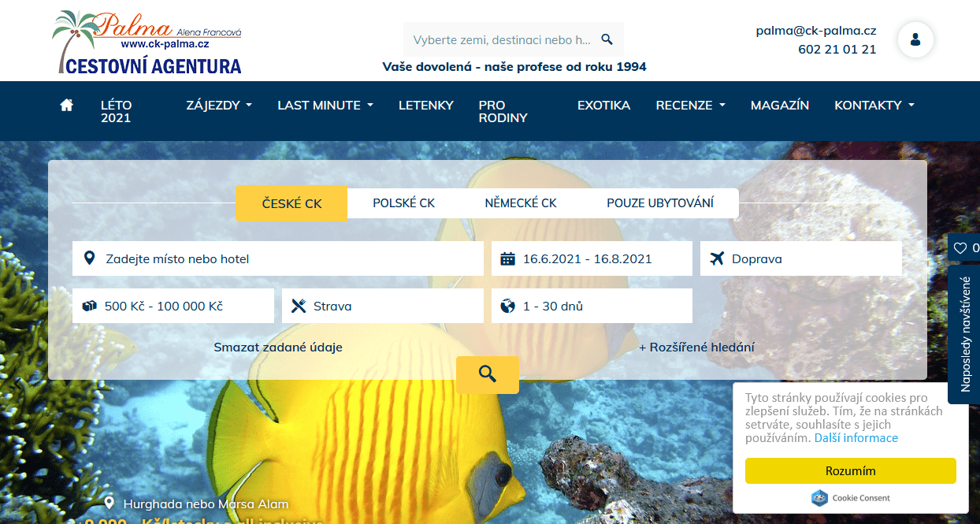Expand the KONTAKTY menu
The width and height of the screenshot is (980, 524).
click(x=874, y=105)
